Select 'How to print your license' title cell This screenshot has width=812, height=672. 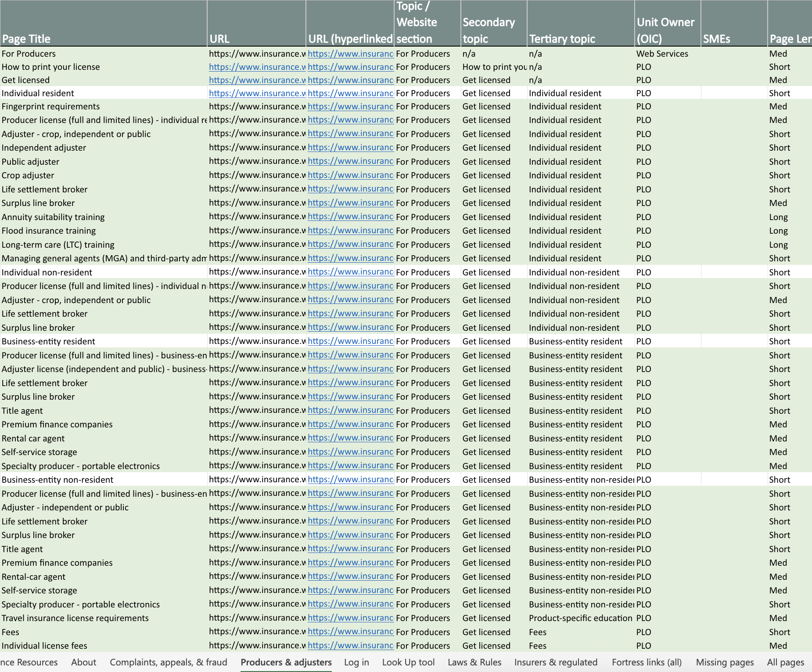coord(104,67)
